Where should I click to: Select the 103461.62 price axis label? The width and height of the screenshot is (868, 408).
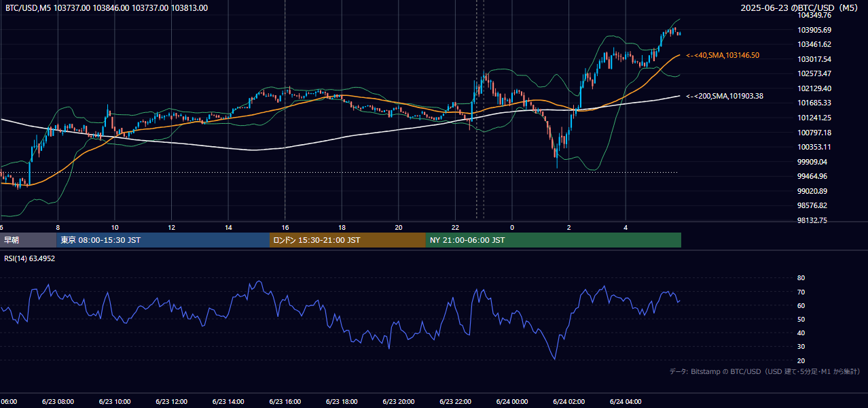[x=816, y=44]
